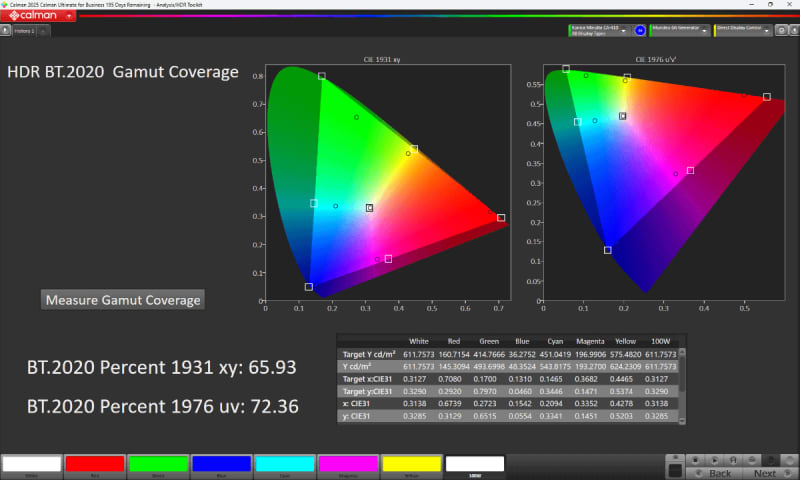Select the White color patch
This screenshot has height=480, width=800.
coord(30,464)
